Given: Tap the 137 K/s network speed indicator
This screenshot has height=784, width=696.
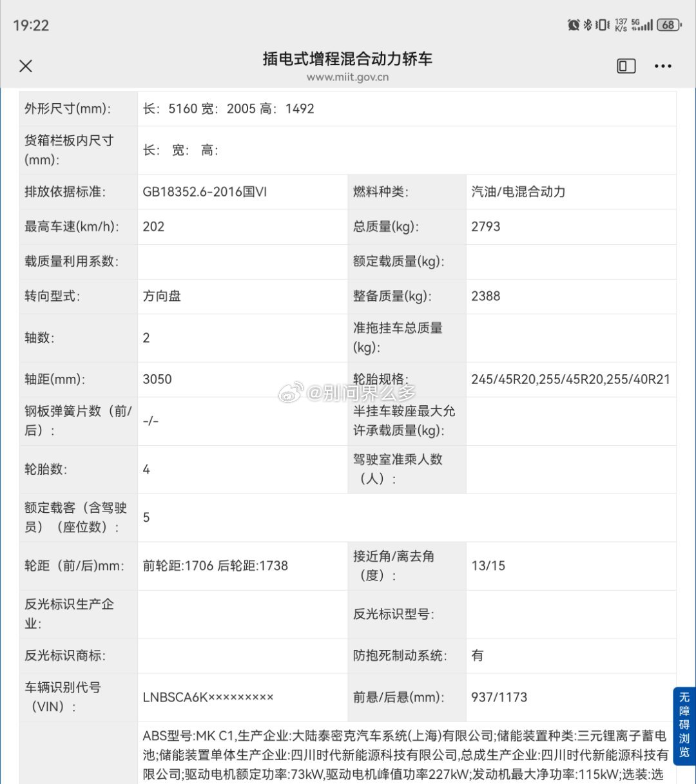Looking at the screenshot, I should click(621, 25).
